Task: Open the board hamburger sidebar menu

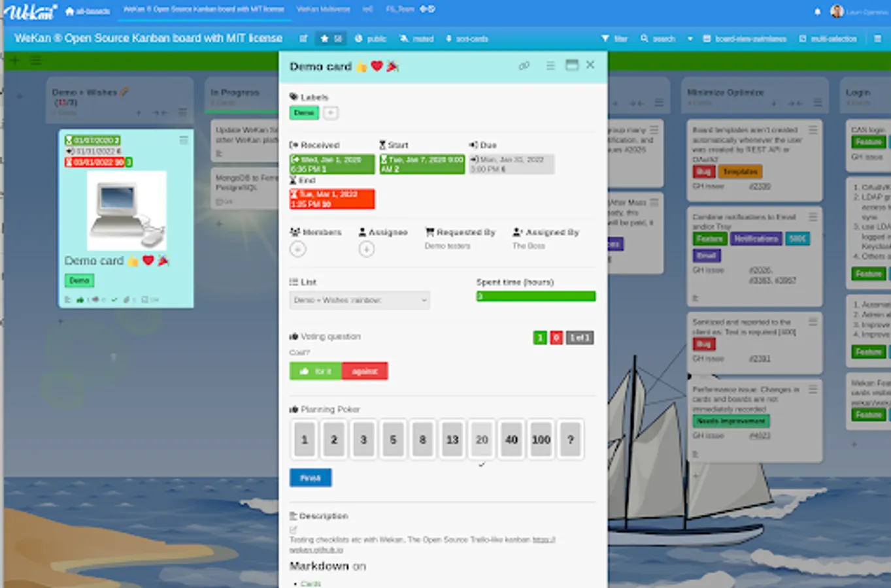Action: pos(877,39)
